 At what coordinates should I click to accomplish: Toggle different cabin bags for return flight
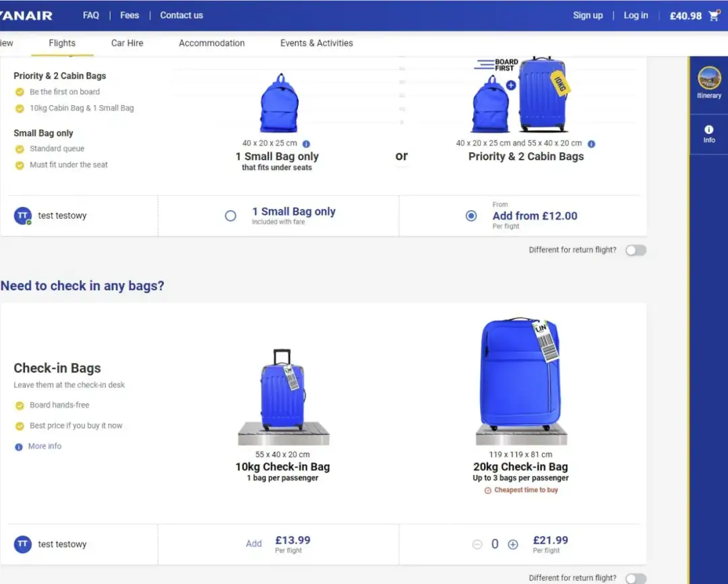[x=635, y=250]
